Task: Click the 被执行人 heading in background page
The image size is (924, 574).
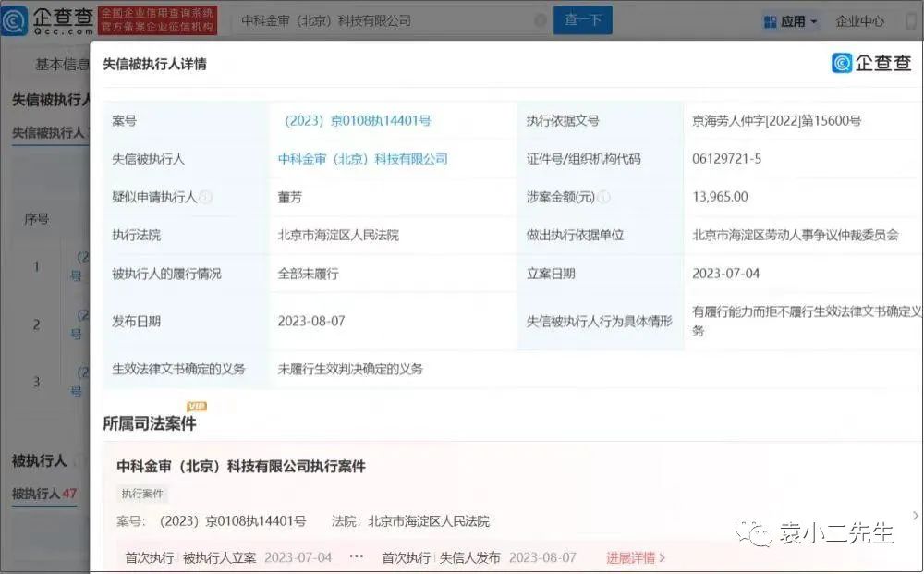Action: [39, 461]
